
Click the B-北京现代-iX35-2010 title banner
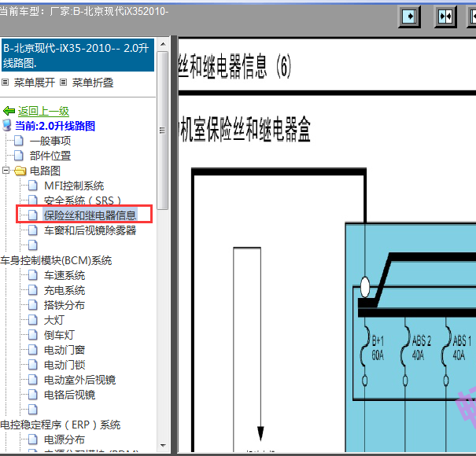pyautogui.click(x=78, y=55)
